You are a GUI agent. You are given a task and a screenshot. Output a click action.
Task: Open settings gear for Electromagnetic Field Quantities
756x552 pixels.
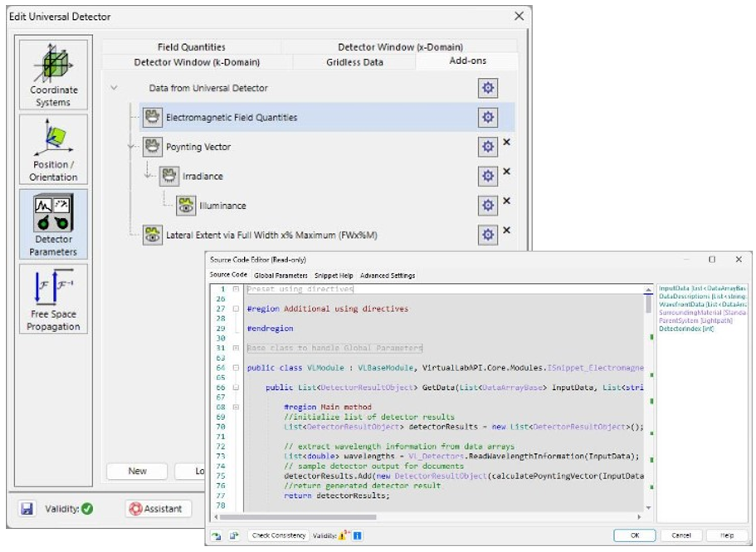point(488,117)
